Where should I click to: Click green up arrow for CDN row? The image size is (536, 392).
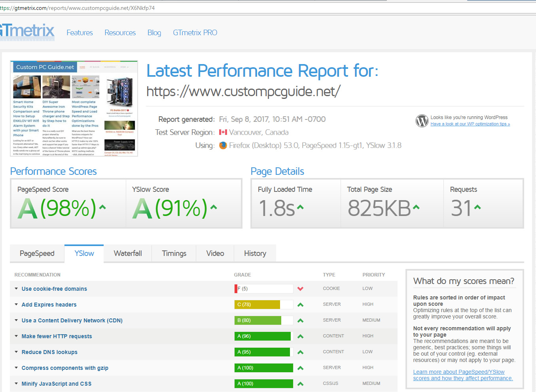click(x=300, y=320)
